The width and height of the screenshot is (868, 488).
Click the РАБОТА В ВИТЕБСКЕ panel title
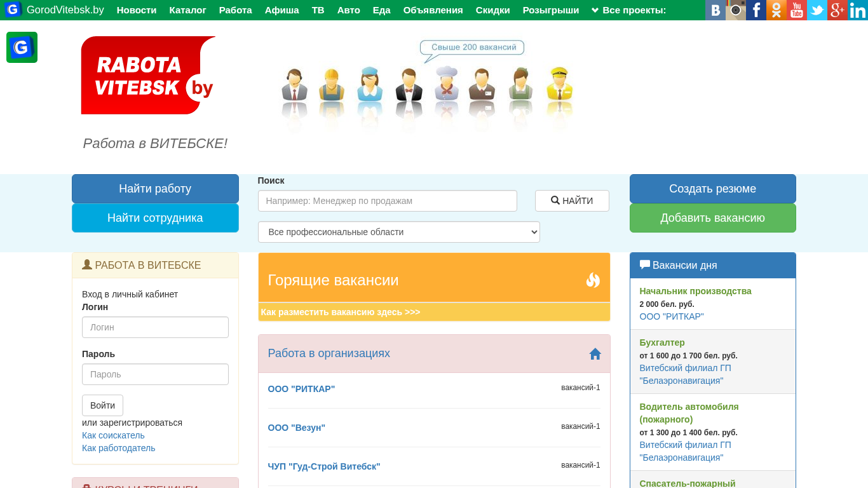(x=148, y=265)
